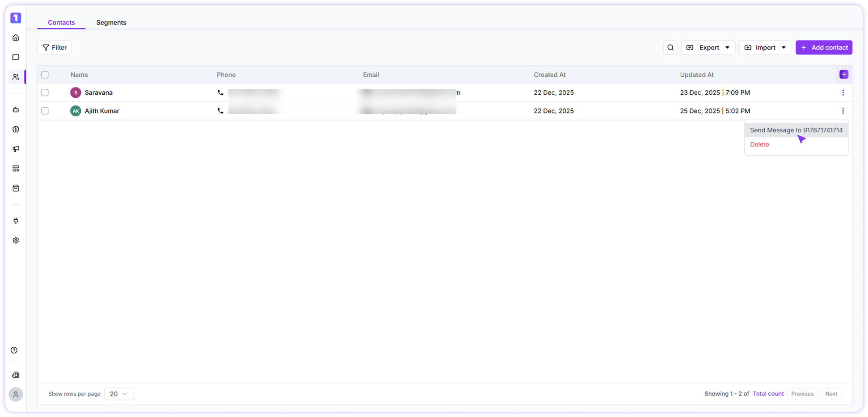Screen dimensions: 868x417
Task: Click the Total count link
Action: pyautogui.click(x=768, y=394)
